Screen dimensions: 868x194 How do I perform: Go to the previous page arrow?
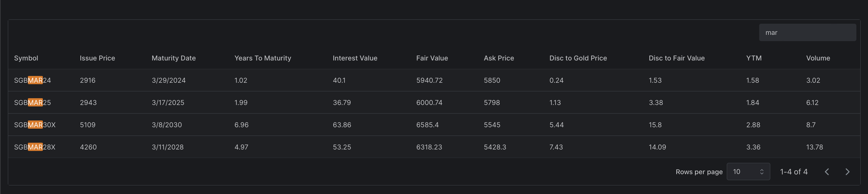tap(827, 172)
